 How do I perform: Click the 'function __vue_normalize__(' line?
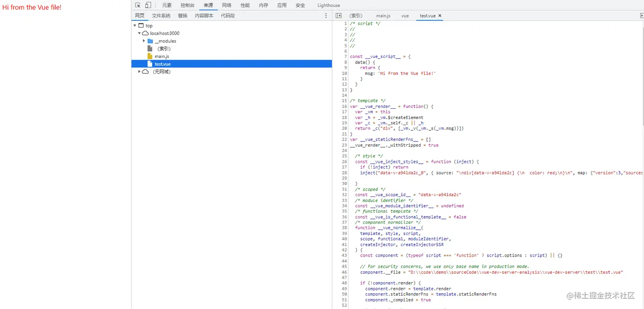pyautogui.click(x=389, y=228)
